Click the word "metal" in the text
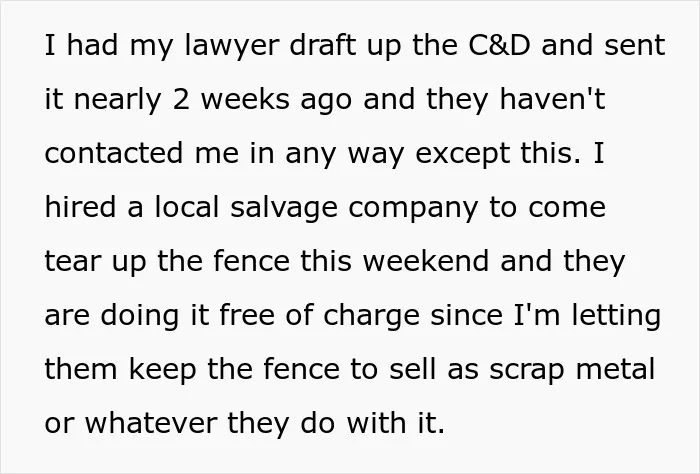Viewport: 700px width, 474px height. [x=616, y=369]
